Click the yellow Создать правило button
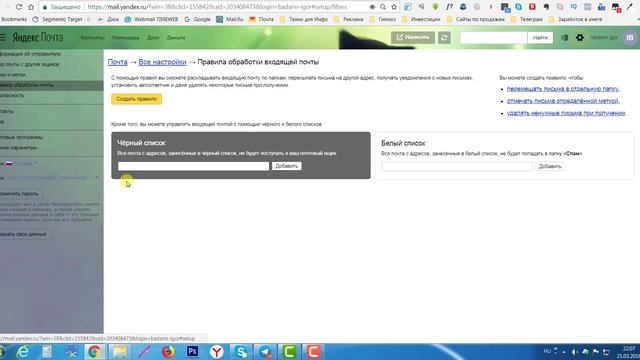Screen dimensions: 640x360 [x=136, y=99]
